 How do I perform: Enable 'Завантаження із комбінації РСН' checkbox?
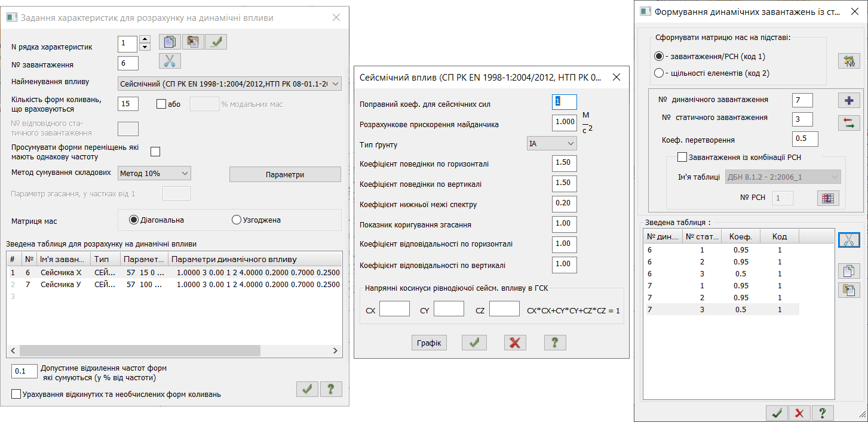coord(682,158)
